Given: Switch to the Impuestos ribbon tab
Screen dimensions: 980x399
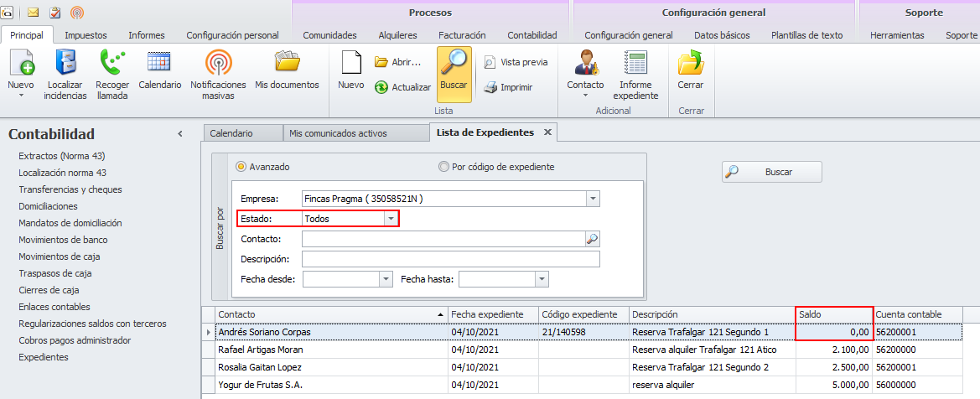Looking at the screenshot, I should tap(86, 35).
